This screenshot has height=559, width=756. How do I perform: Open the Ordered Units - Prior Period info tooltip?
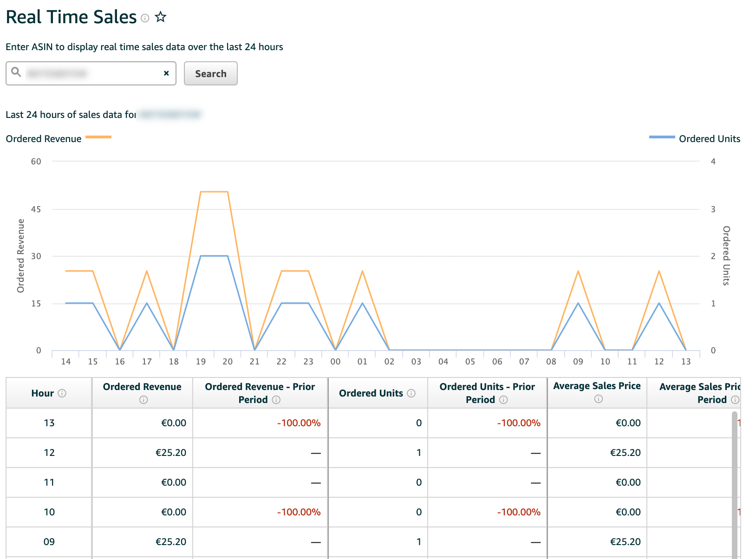(504, 400)
